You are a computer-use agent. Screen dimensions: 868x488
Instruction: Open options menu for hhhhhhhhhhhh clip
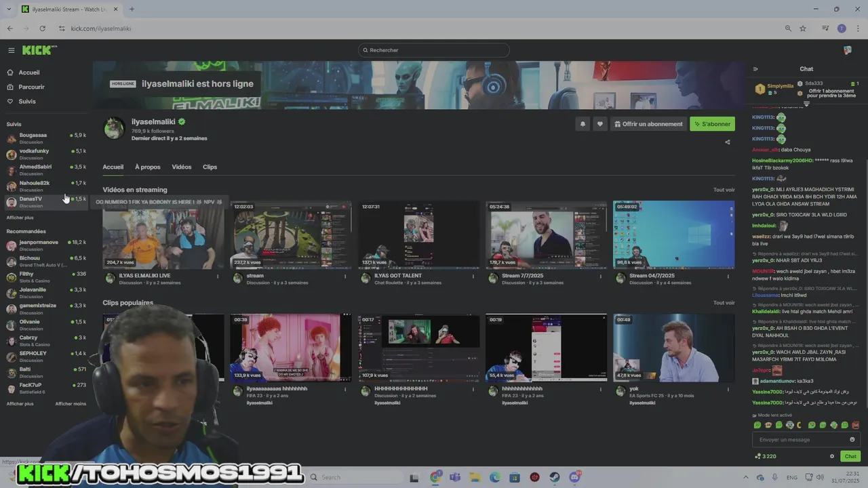tap(600, 389)
